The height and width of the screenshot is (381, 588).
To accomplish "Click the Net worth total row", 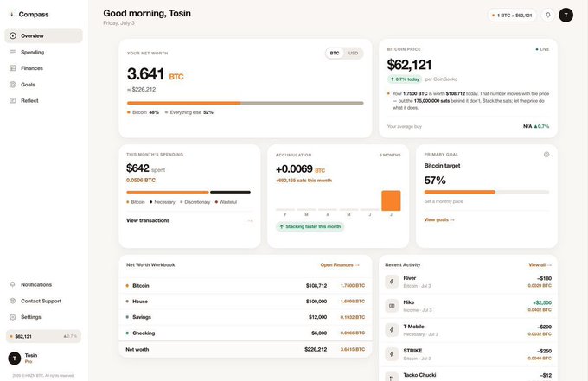I will point(246,349).
